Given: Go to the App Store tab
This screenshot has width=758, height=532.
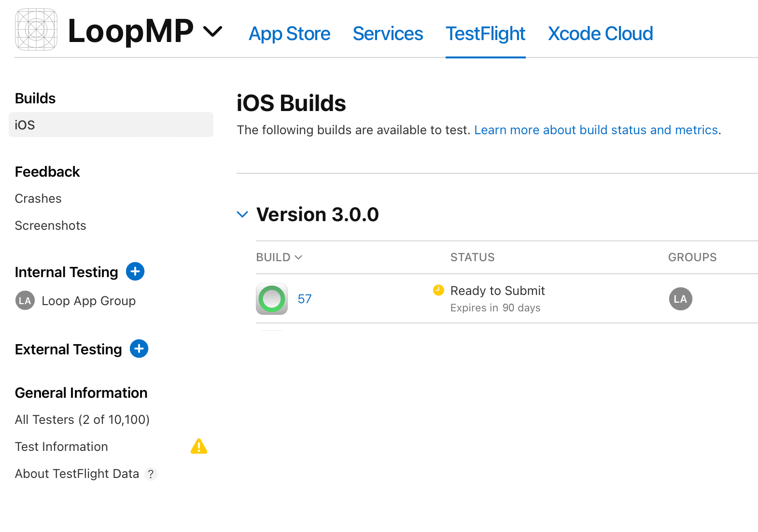Looking at the screenshot, I should [289, 33].
